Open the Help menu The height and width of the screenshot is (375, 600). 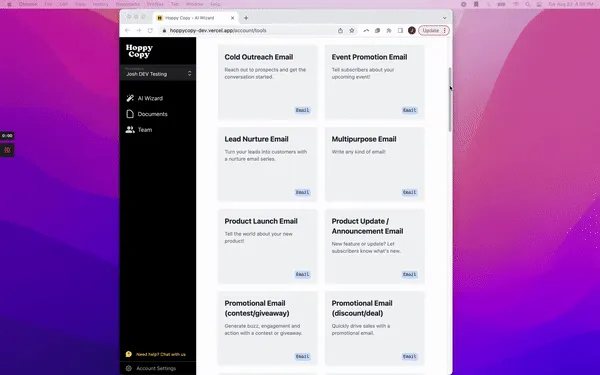click(215, 4)
